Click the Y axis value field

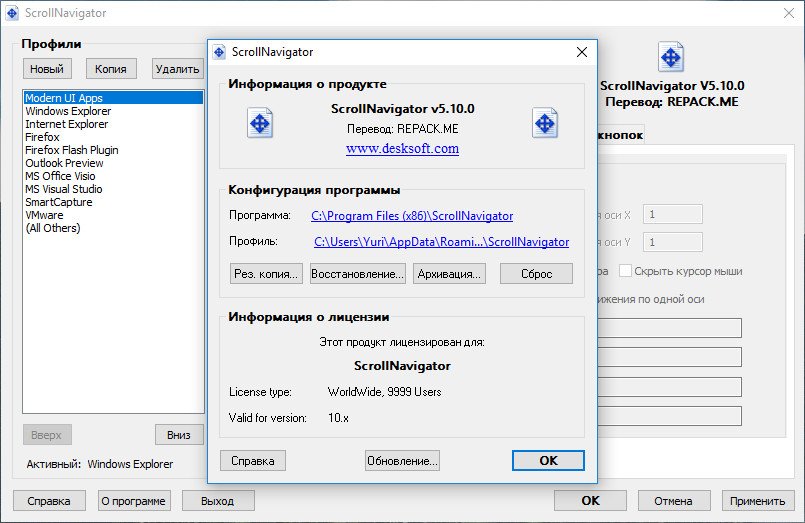pyautogui.click(x=673, y=242)
